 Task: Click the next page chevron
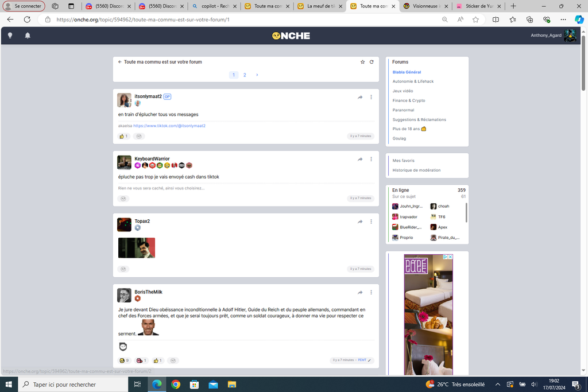[x=257, y=75]
